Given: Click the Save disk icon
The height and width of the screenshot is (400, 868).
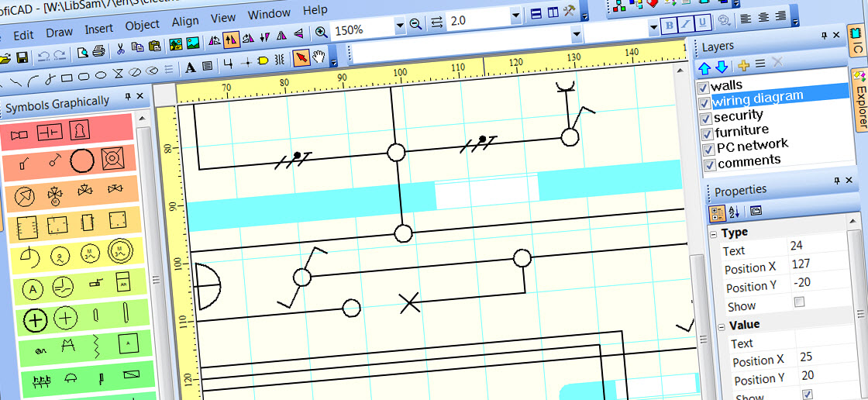Looking at the screenshot, I should click(22, 57).
